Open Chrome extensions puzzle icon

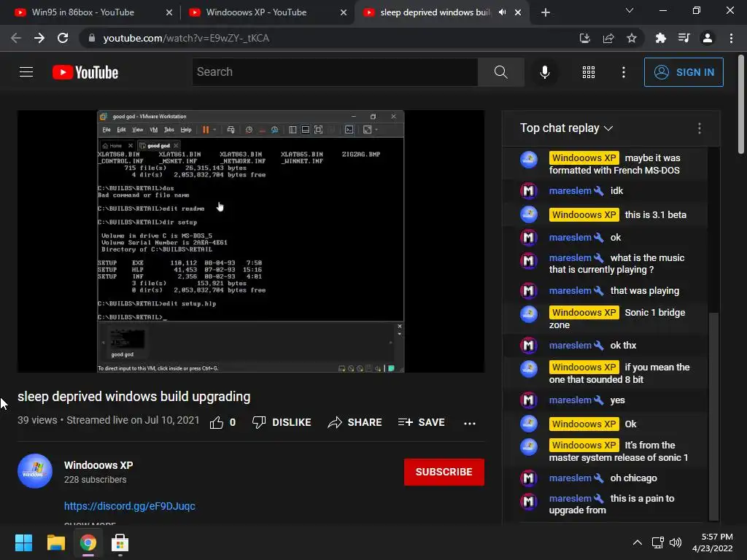click(x=661, y=38)
